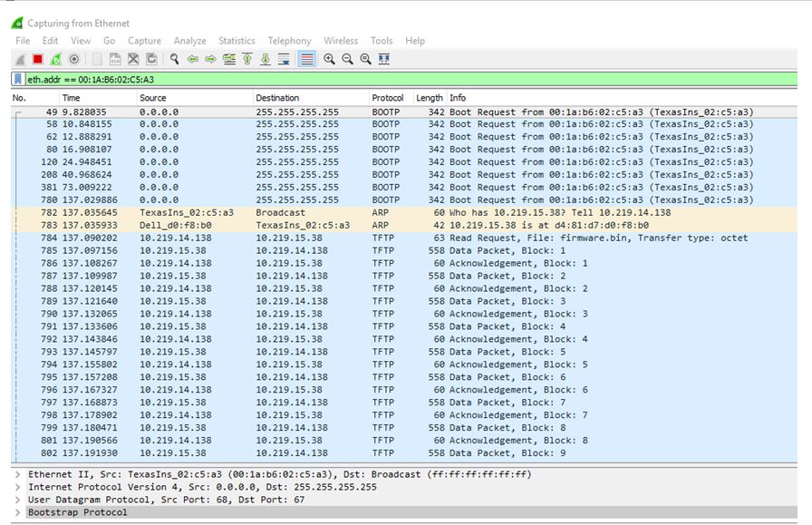This screenshot has height=525, width=812.
Task: Open the capture options icon
Action: point(74,59)
